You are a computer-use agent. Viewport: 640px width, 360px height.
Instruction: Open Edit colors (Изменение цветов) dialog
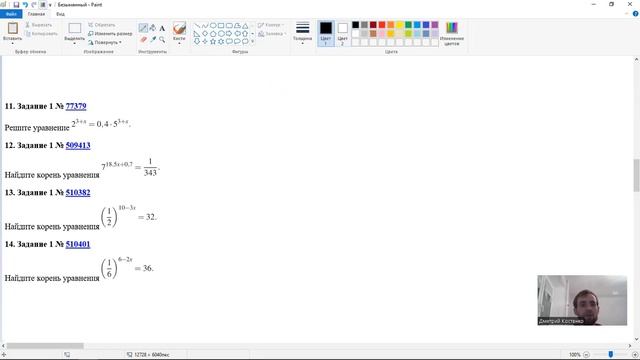pos(451,33)
